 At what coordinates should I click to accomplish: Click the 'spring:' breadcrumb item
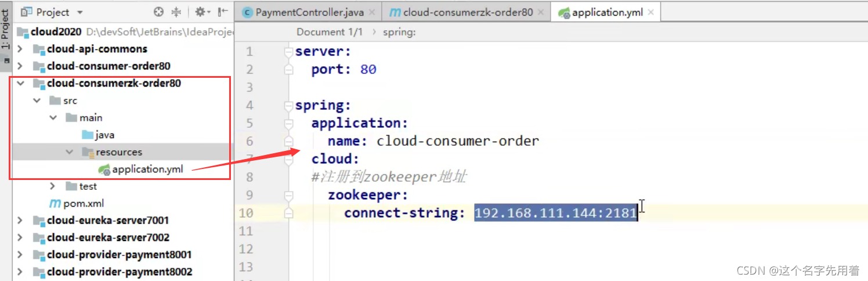399,32
